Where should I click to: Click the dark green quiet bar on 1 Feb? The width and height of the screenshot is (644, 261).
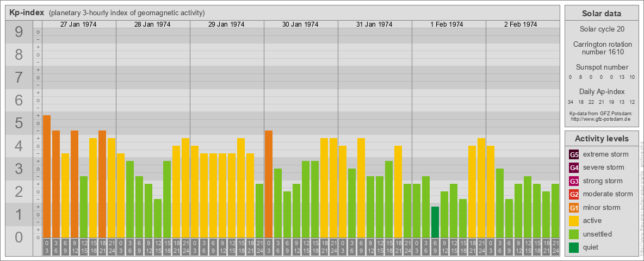click(x=435, y=222)
